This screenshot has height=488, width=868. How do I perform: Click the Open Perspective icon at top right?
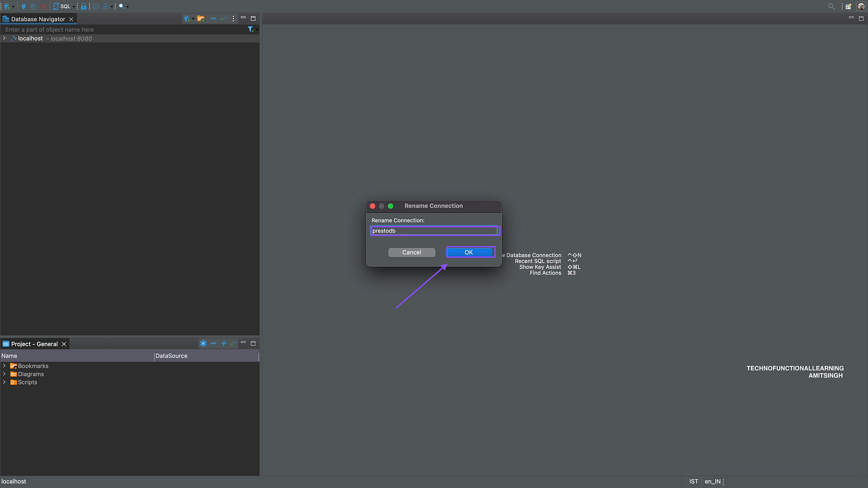coord(848,7)
